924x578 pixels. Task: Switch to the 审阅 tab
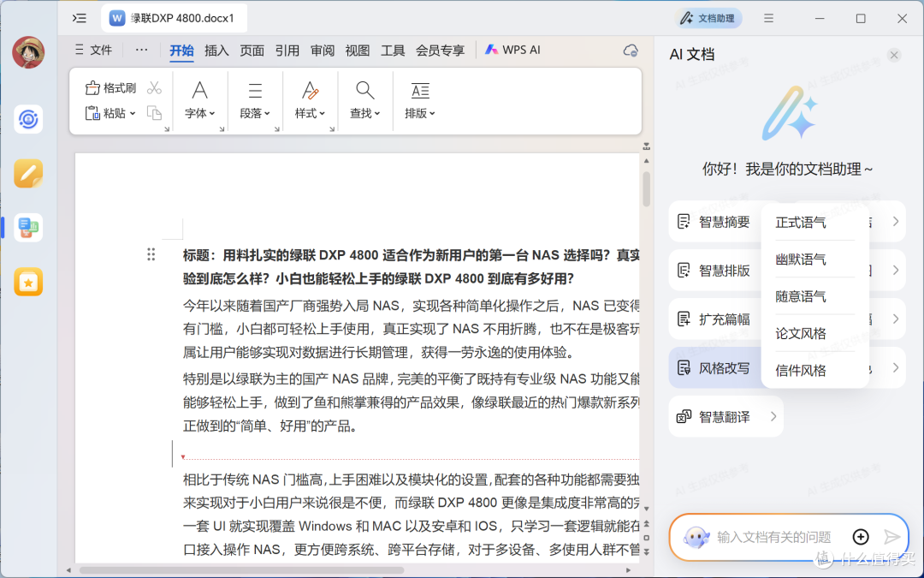(x=323, y=51)
